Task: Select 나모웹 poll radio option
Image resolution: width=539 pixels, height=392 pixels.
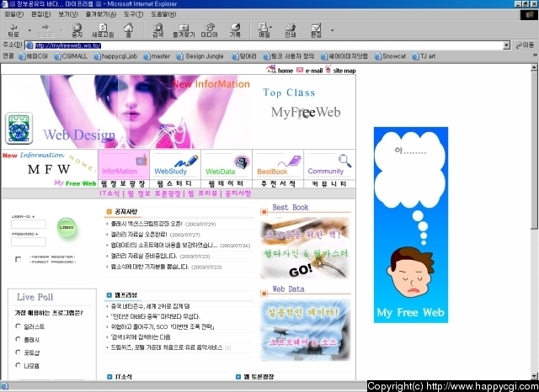Action: 18,365
